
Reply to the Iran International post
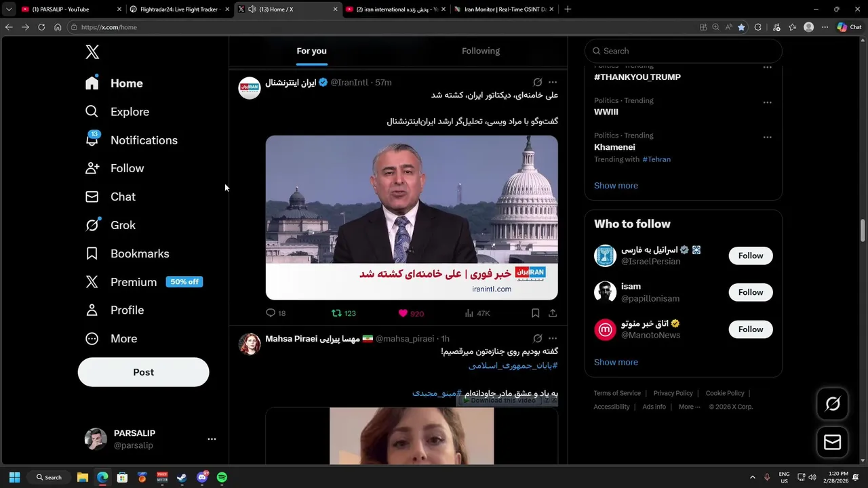(x=271, y=313)
